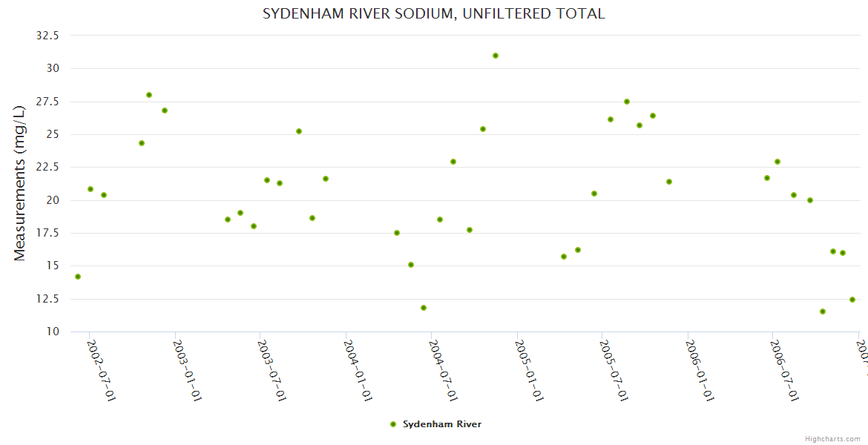868x445 pixels.
Task: Select the mid-2004 low point near 11.8 mg/L
Action: pyautogui.click(x=424, y=308)
